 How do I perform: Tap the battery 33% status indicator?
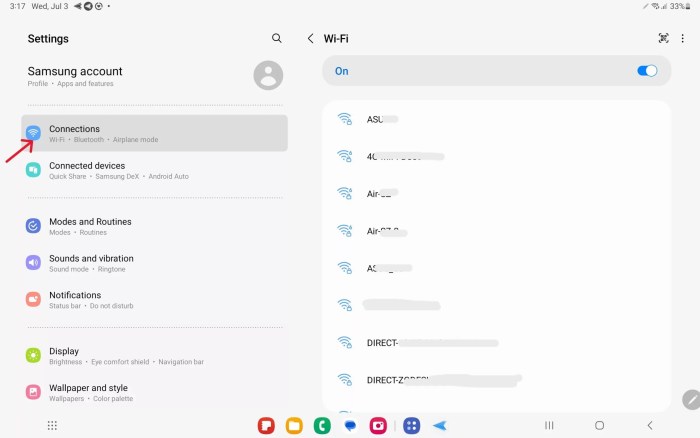680,6
